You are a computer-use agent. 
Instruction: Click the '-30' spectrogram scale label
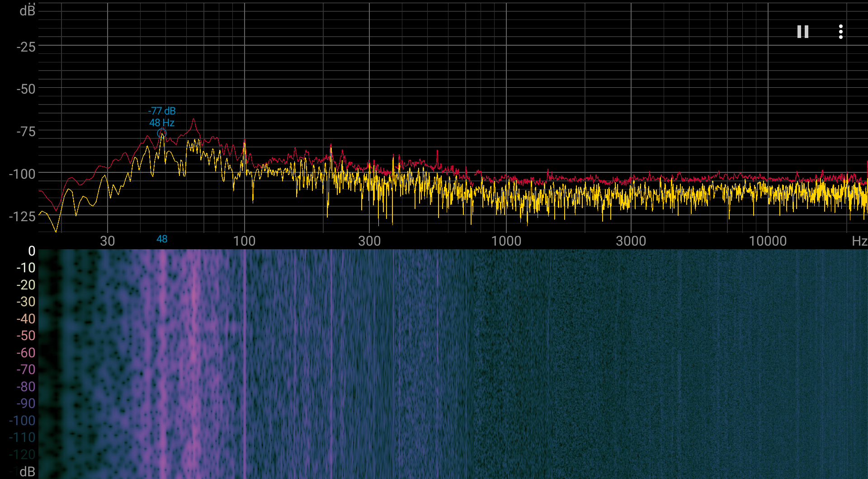[x=26, y=302]
